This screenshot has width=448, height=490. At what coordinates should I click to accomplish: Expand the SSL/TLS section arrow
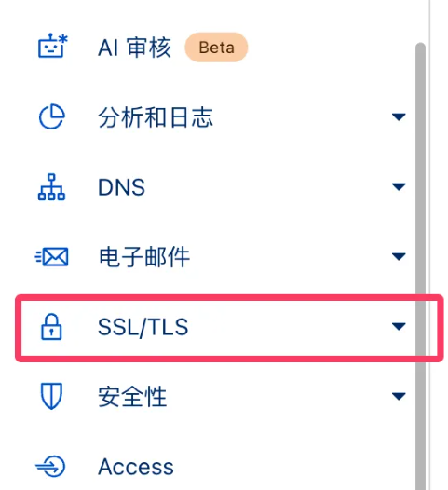(x=399, y=327)
